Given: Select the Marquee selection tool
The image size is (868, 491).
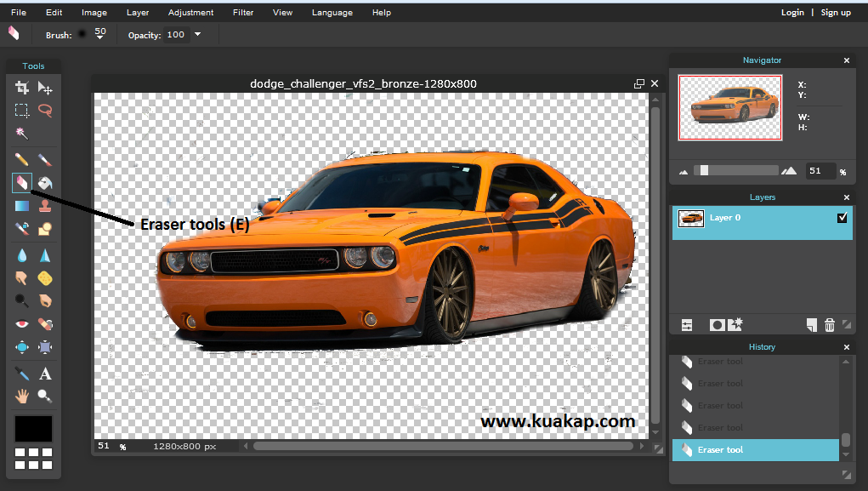Looking at the screenshot, I should pos(21,111).
